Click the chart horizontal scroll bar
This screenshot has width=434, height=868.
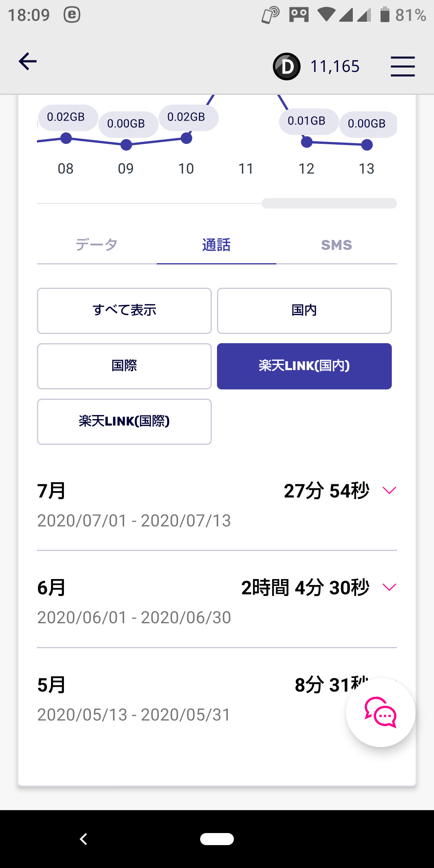(x=329, y=203)
